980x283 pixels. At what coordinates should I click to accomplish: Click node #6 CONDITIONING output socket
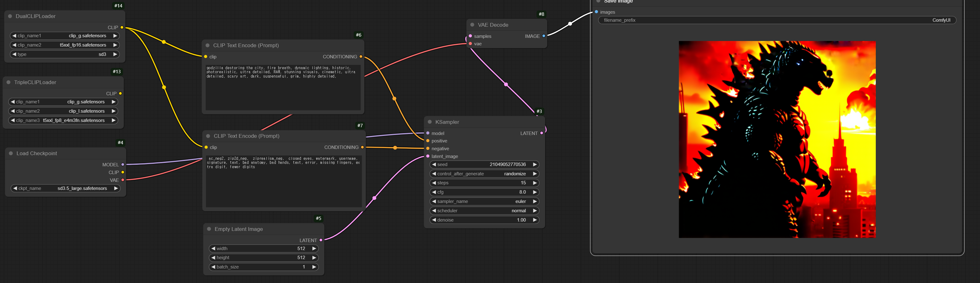(x=361, y=57)
